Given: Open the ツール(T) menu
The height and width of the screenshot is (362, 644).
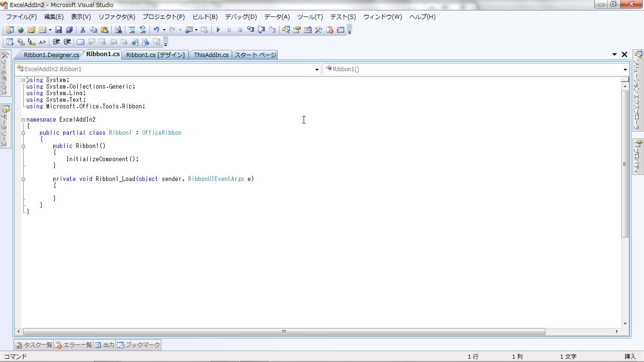Looking at the screenshot, I should [x=310, y=16].
